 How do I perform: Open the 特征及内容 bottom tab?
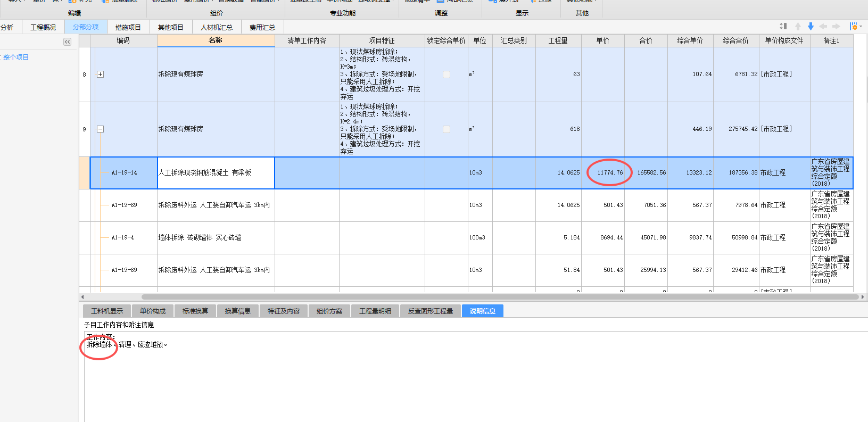point(284,311)
